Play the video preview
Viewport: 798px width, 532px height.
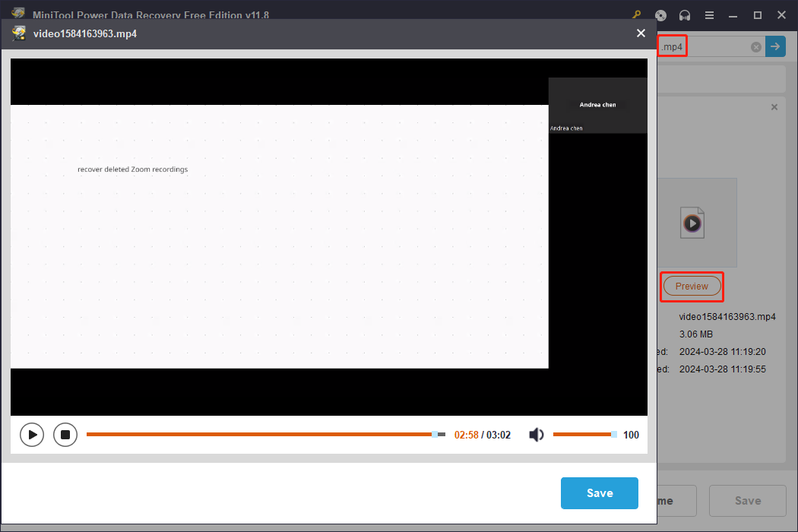(x=32, y=435)
